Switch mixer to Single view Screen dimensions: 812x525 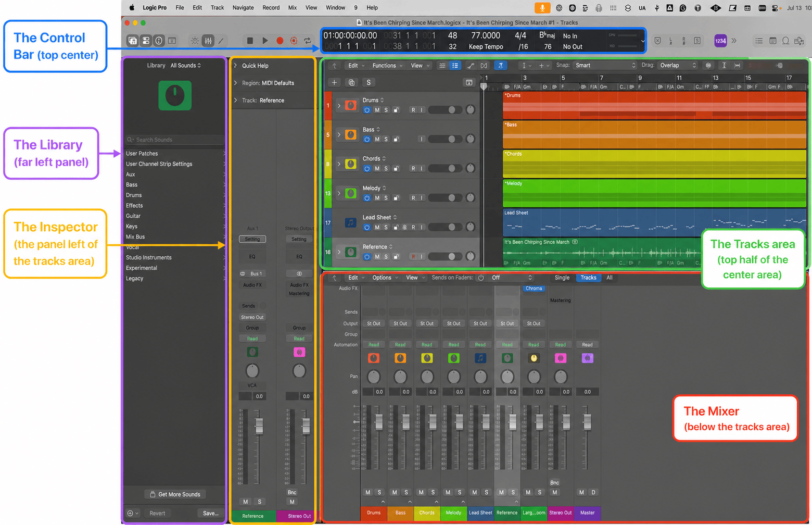click(562, 278)
